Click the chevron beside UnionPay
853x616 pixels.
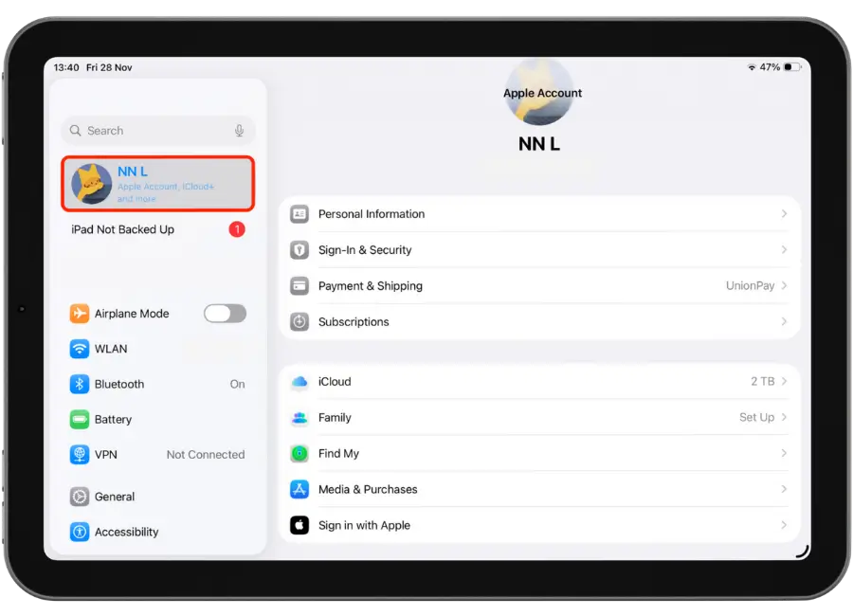(x=784, y=286)
